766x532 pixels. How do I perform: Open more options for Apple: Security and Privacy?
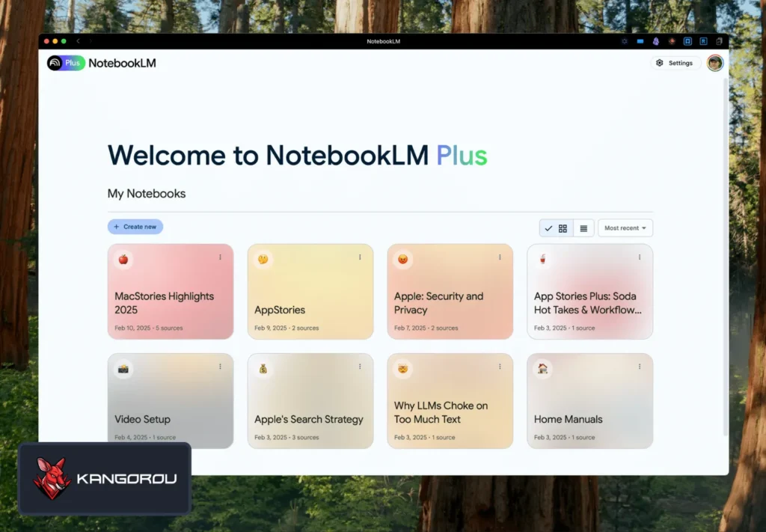pyautogui.click(x=500, y=257)
